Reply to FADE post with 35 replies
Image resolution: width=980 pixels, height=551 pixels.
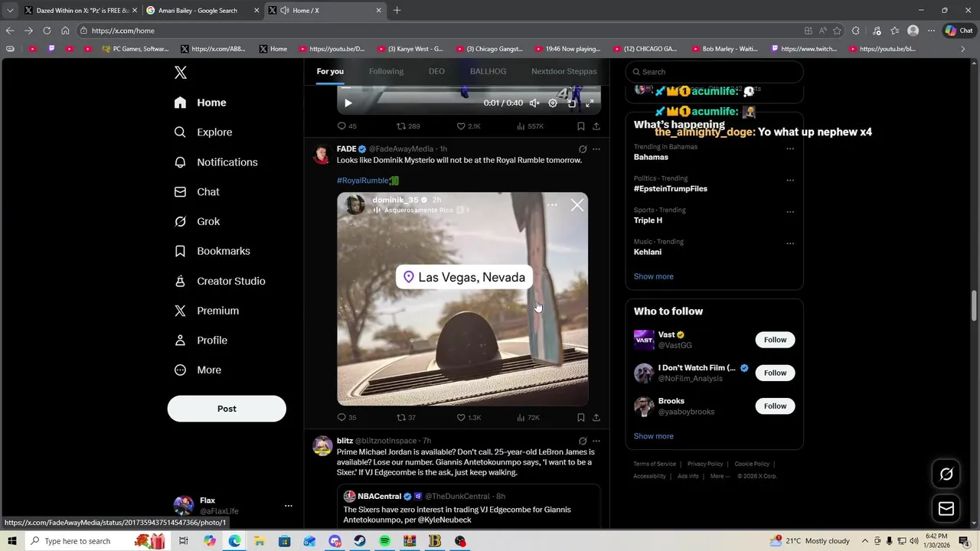click(347, 418)
